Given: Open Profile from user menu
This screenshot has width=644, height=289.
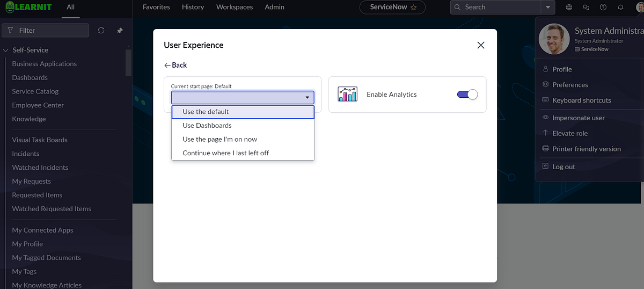Looking at the screenshot, I should [x=562, y=69].
